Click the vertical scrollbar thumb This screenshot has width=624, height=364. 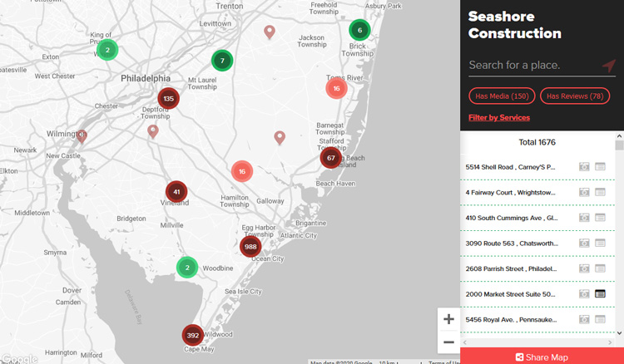pyautogui.click(x=619, y=145)
